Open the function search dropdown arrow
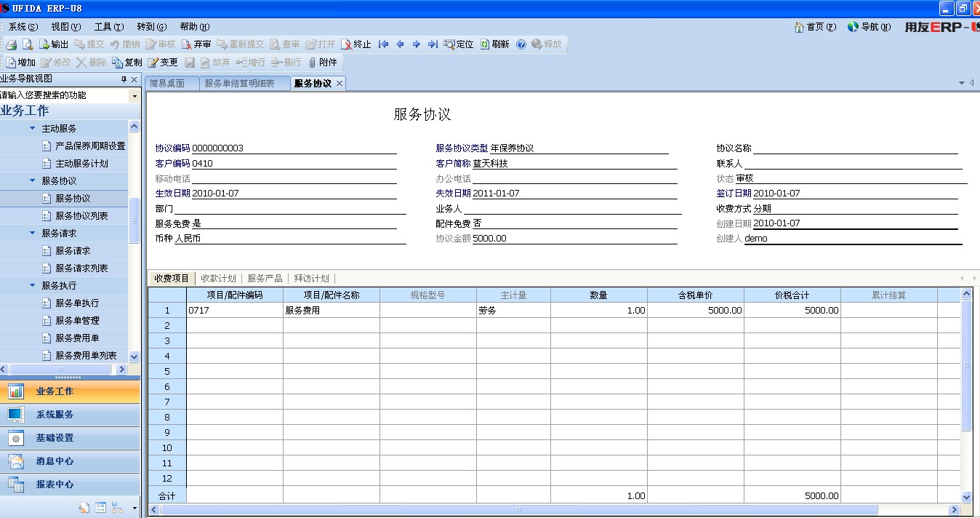This screenshot has height=518, width=980. (134, 95)
